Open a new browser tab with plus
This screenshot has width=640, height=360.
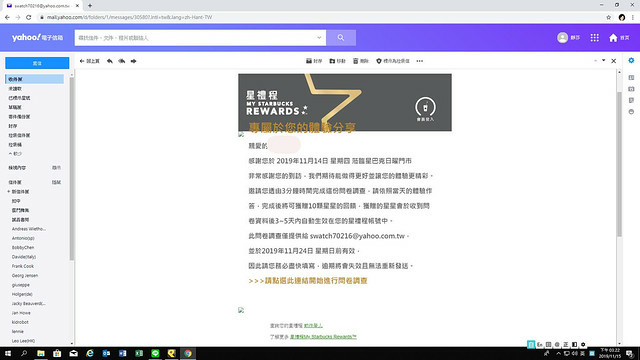90,6
